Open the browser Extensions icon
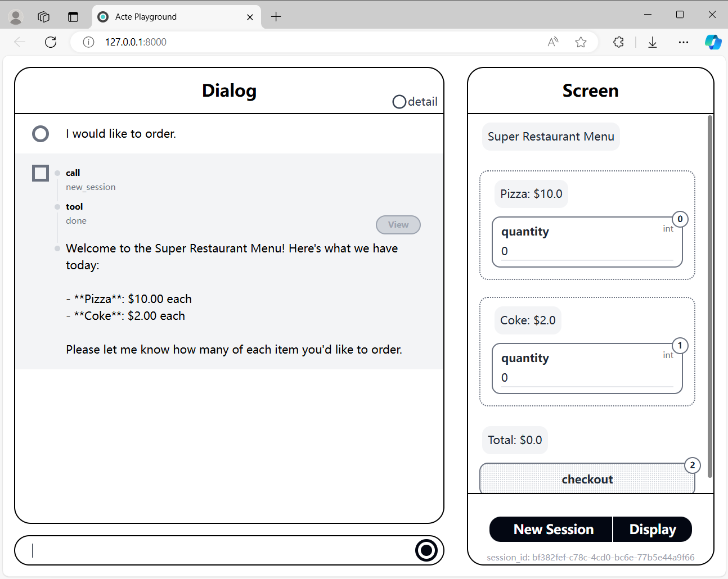 coord(618,42)
